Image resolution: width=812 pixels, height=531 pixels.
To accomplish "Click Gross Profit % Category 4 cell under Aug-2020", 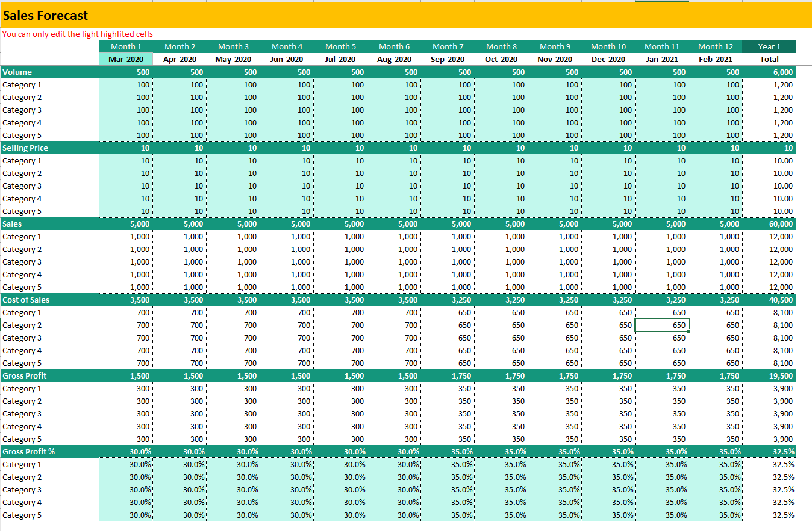I will pyautogui.click(x=395, y=502).
